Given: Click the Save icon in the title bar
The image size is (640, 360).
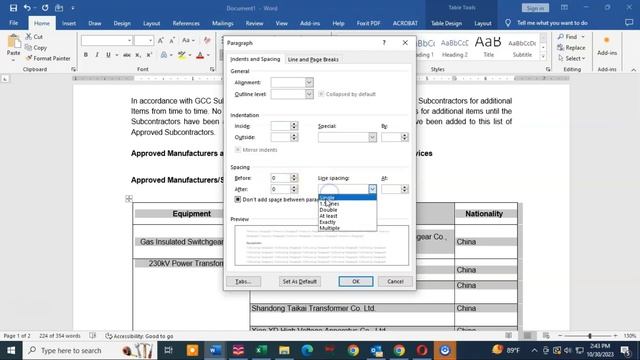Looking at the screenshot, I should click(13, 8).
